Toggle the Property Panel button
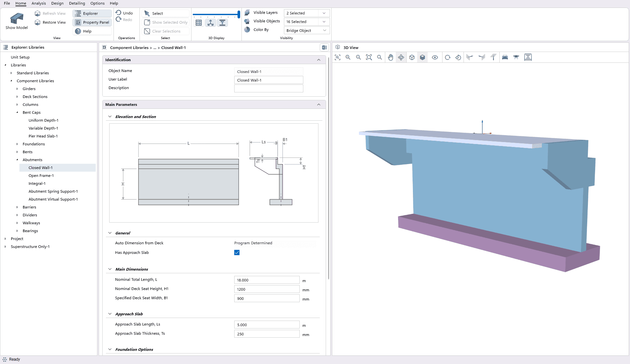 (x=92, y=22)
